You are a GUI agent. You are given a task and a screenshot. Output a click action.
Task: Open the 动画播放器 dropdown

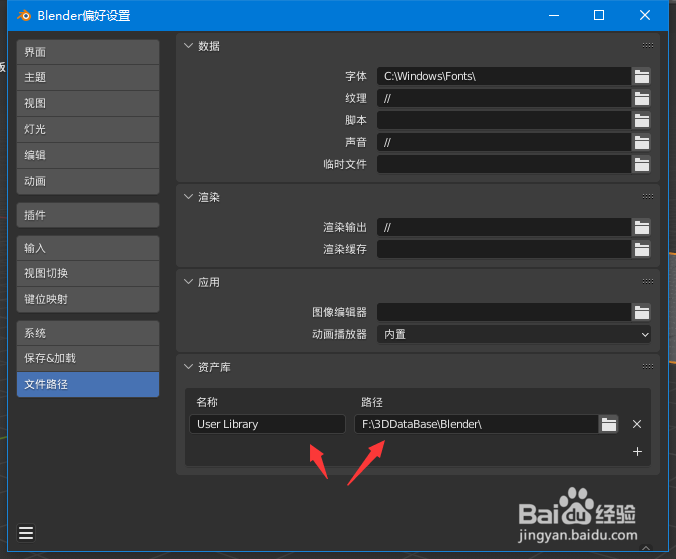[514, 334]
